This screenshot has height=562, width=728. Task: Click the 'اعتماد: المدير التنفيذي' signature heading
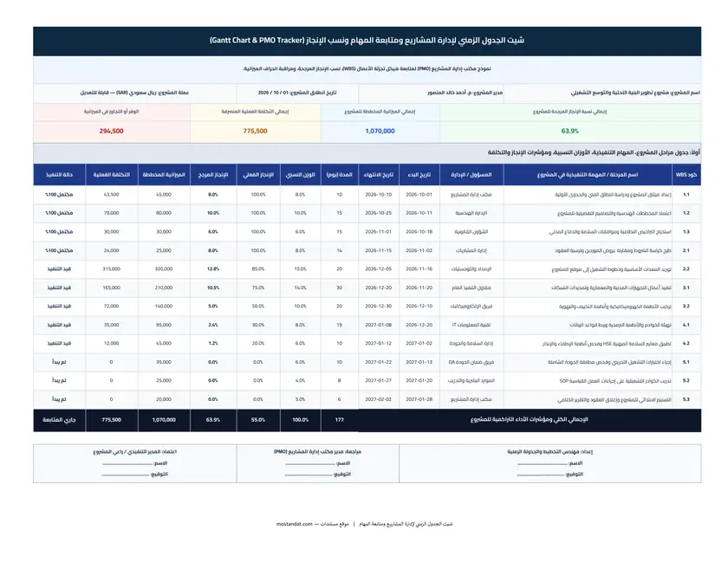click(x=135, y=451)
